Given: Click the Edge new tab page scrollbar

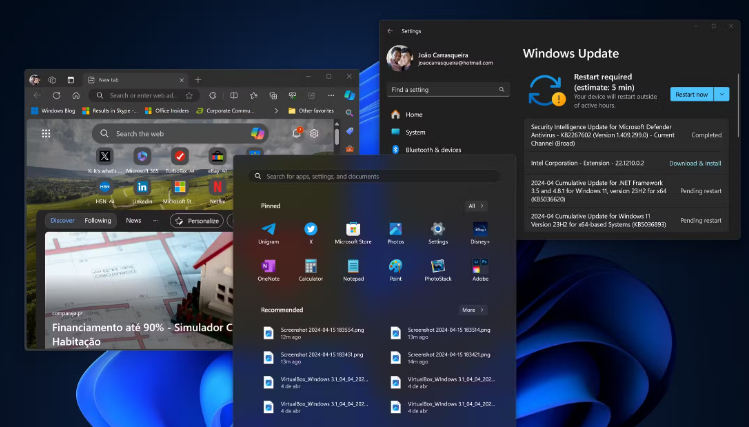Looking at the screenshot, I should coord(336,135).
